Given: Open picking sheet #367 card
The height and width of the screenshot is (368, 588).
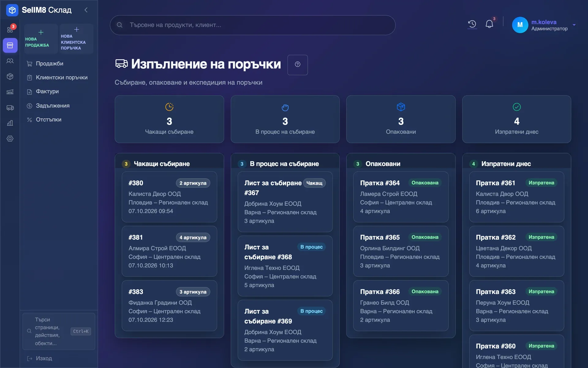Looking at the screenshot, I should (x=285, y=202).
